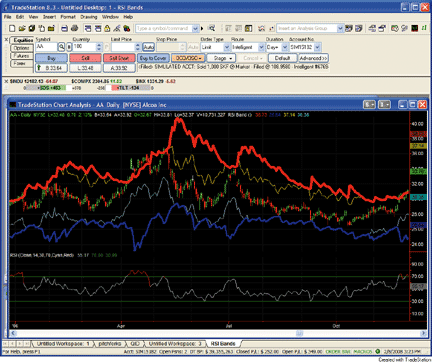Open the Format menu
The height and width of the screenshot is (362, 432).
coord(68,17)
